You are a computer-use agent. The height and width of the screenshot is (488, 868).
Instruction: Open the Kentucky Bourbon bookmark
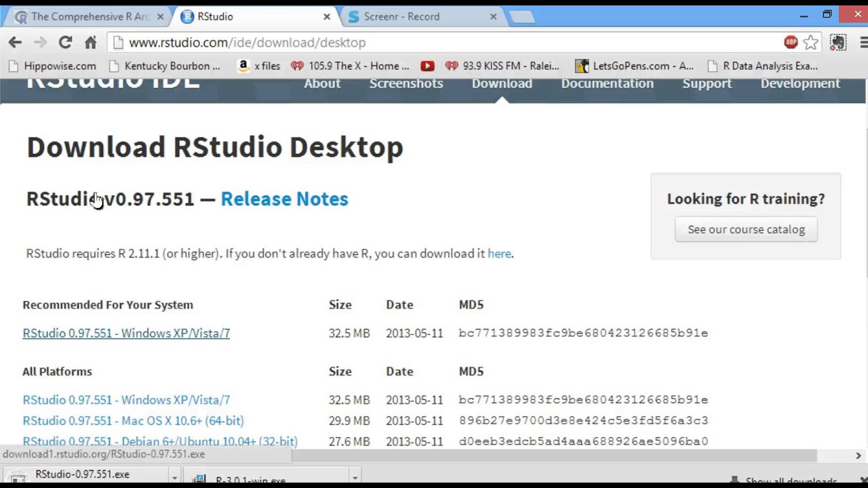[165, 66]
